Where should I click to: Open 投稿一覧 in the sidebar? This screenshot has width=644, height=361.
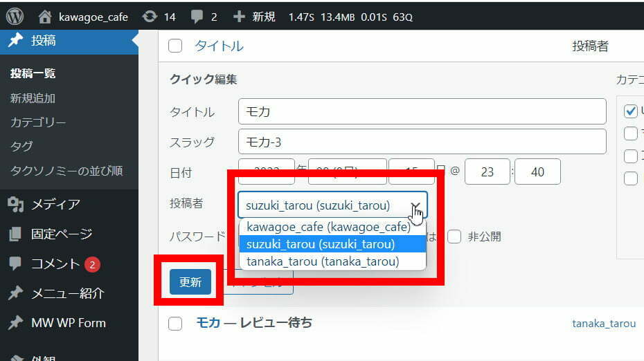pyautogui.click(x=33, y=73)
